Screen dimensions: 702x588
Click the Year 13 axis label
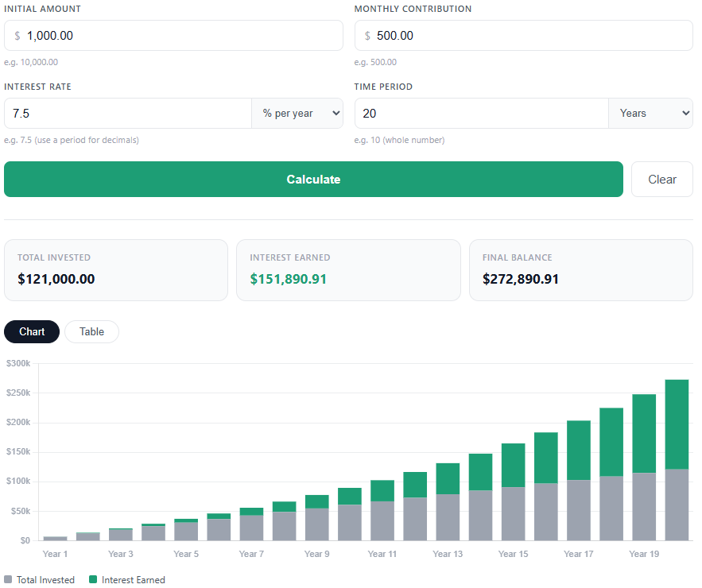448,554
